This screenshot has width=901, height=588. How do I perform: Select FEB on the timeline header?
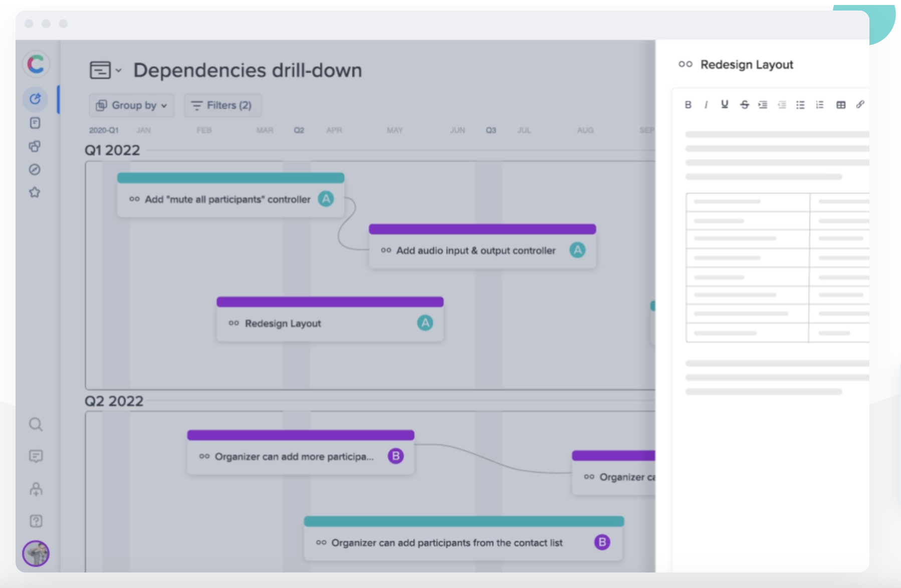204,130
